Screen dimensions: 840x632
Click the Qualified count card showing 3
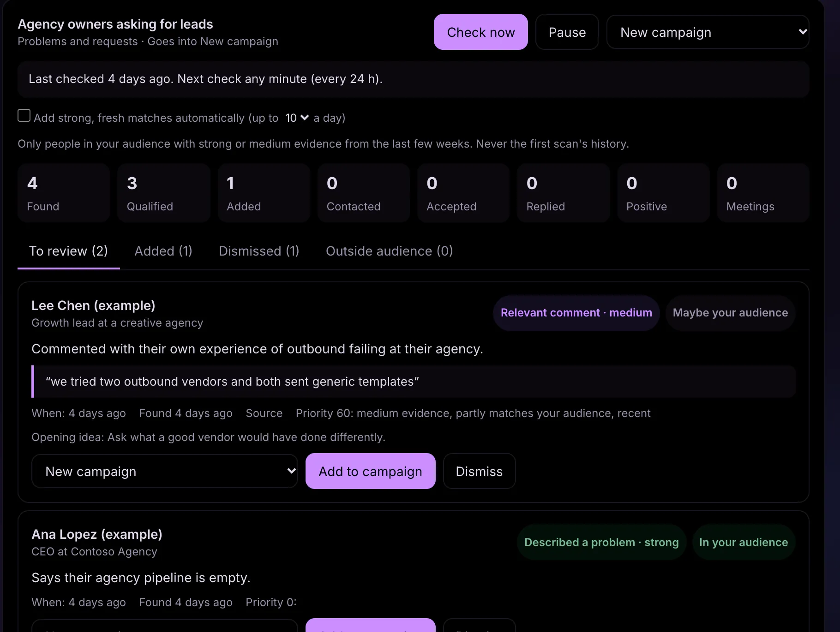163,193
